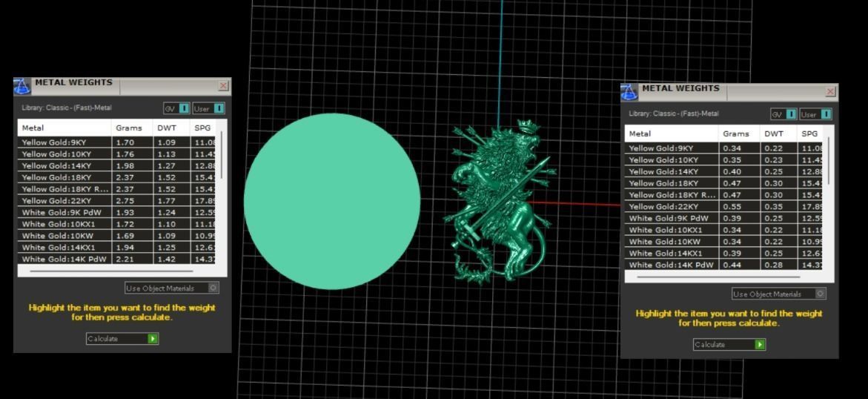Click Calculate in the right Metal Weights panel
The width and height of the screenshot is (868, 399).
click(729, 345)
